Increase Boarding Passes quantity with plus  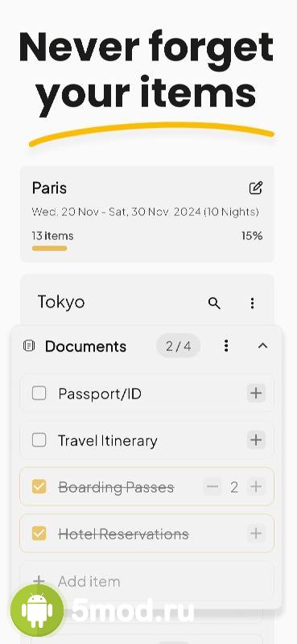[256, 487]
